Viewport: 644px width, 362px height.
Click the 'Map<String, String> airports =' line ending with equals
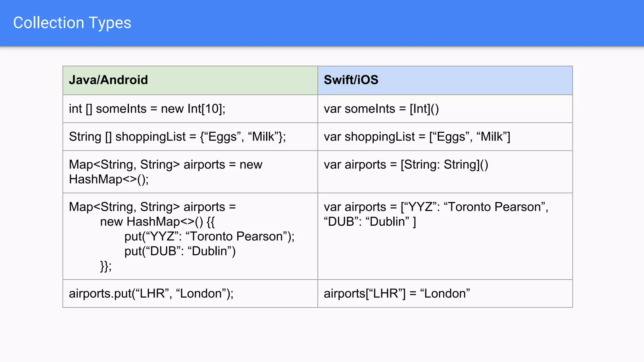152,207
